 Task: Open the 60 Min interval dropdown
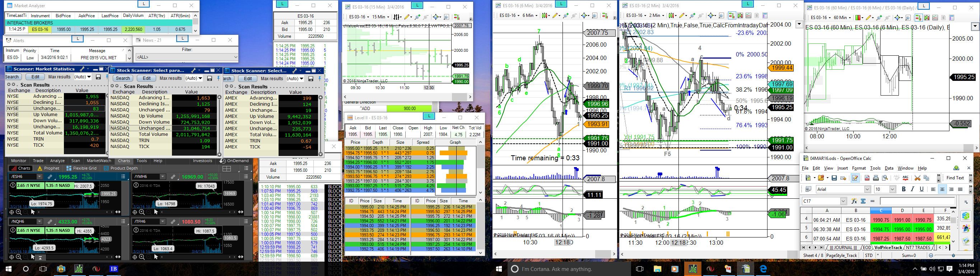(x=842, y=18)
